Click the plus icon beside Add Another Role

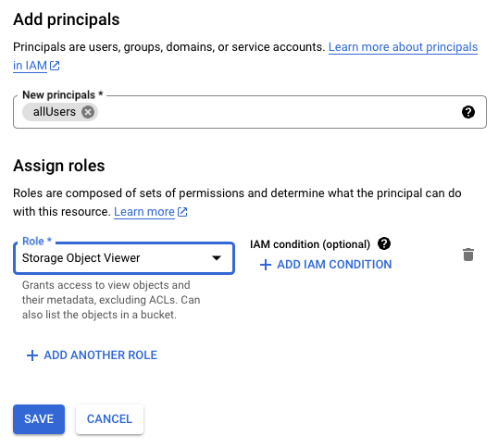coord(32,355)
